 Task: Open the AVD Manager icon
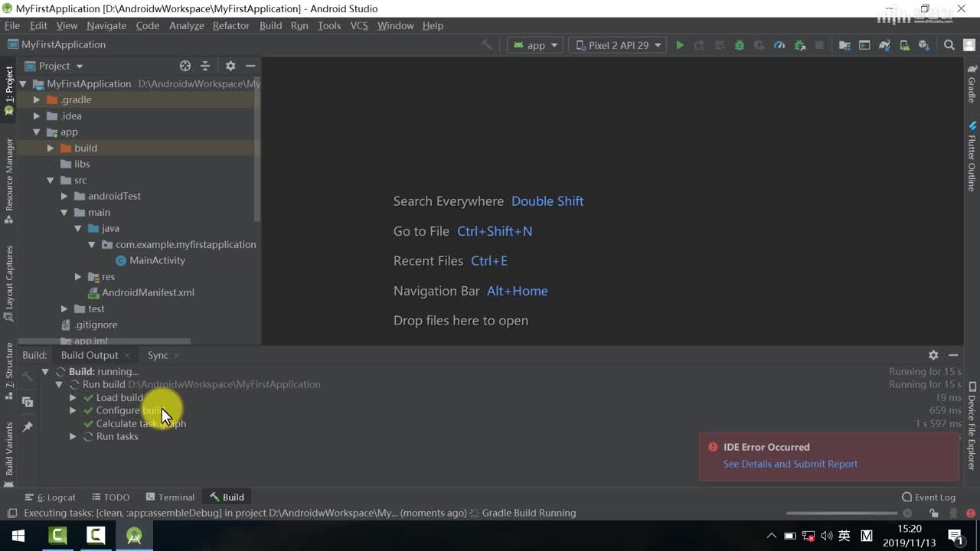[x=904, y=45]
